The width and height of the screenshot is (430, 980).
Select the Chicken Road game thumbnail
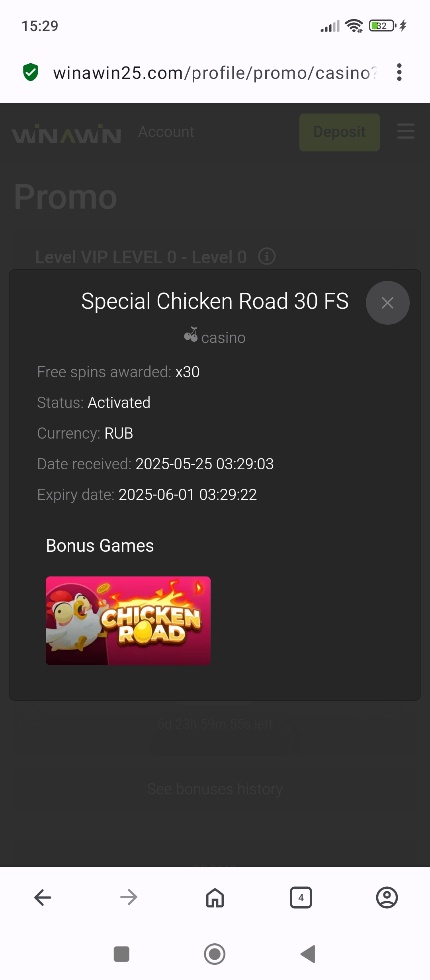point(128,621)
